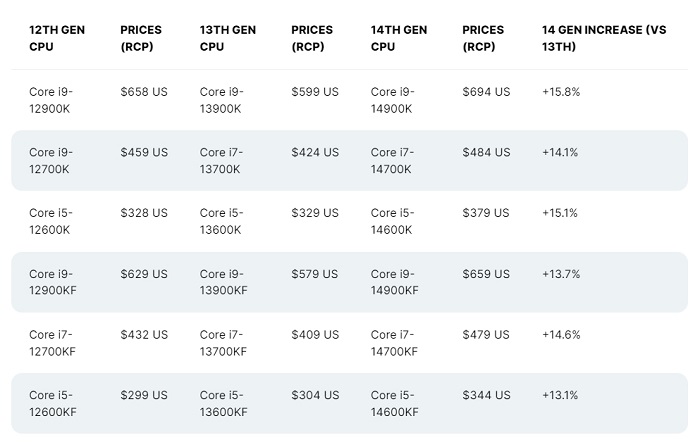Select the Core i5-13600K cell

pyautogui.click(x=221, y=221)
